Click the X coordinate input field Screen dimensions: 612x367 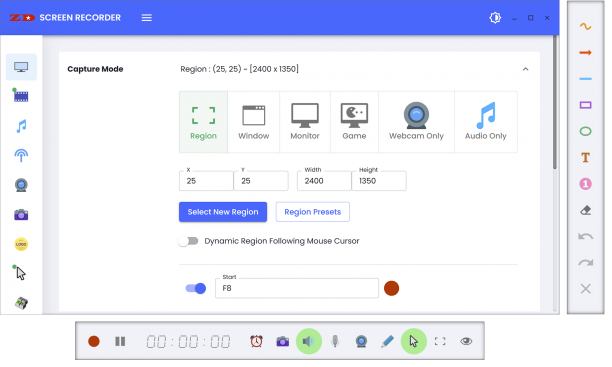click(x=206, y=181)
